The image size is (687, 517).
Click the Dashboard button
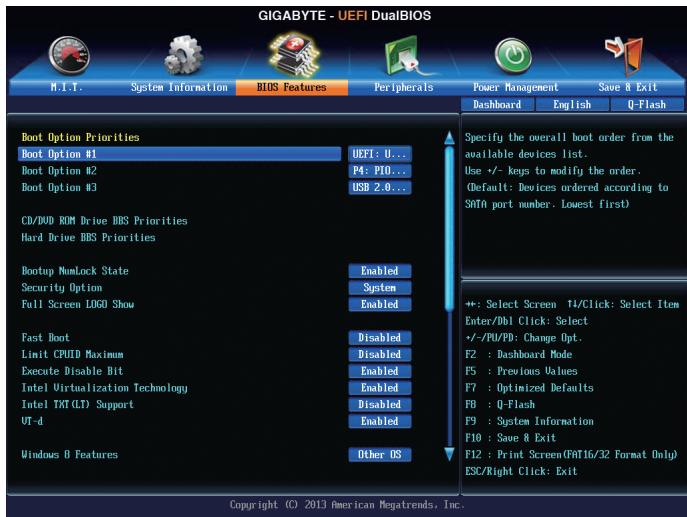point(497,105)
